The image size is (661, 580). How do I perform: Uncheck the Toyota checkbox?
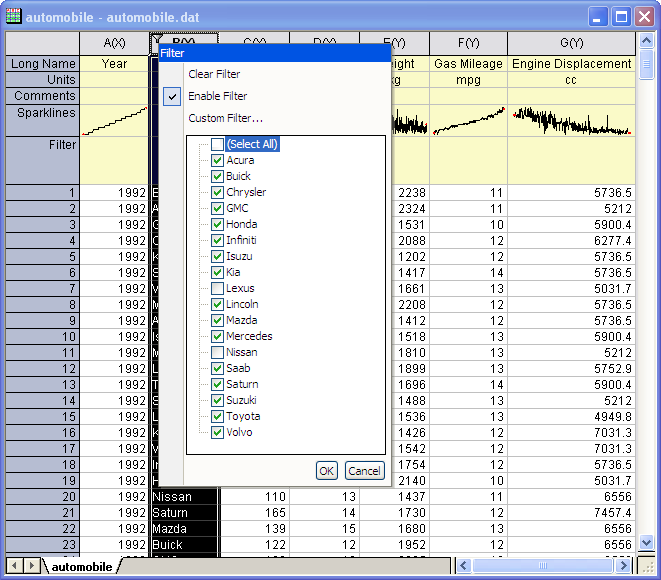point(217,416)
